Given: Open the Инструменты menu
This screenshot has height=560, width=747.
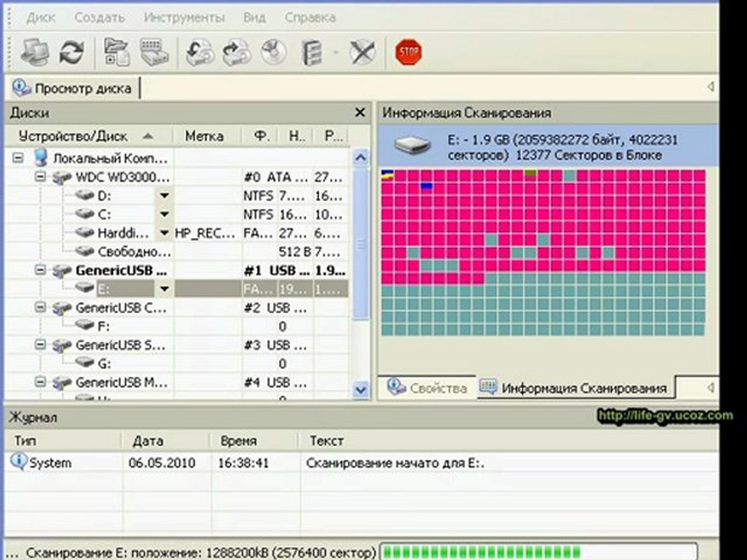Looking at the screenshot, I should (184, 17).
